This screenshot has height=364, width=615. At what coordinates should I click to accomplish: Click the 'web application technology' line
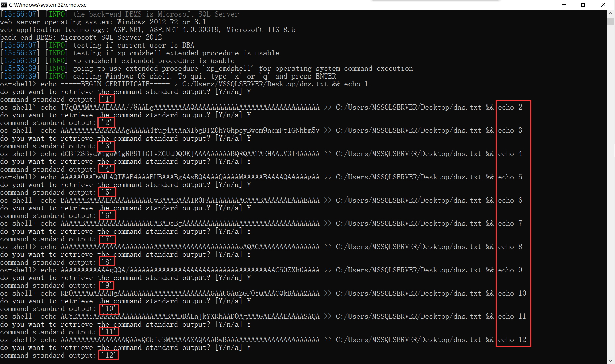click(148, 30)
